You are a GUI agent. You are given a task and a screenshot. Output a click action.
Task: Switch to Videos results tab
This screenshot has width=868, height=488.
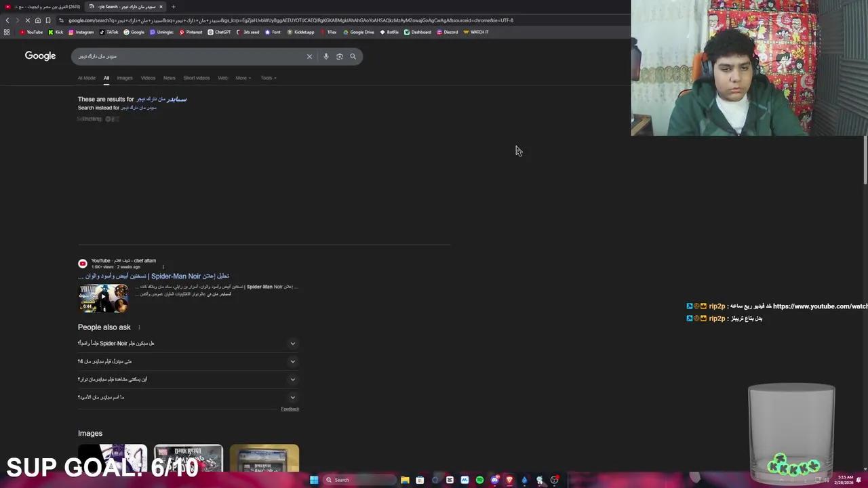[148, 78]
